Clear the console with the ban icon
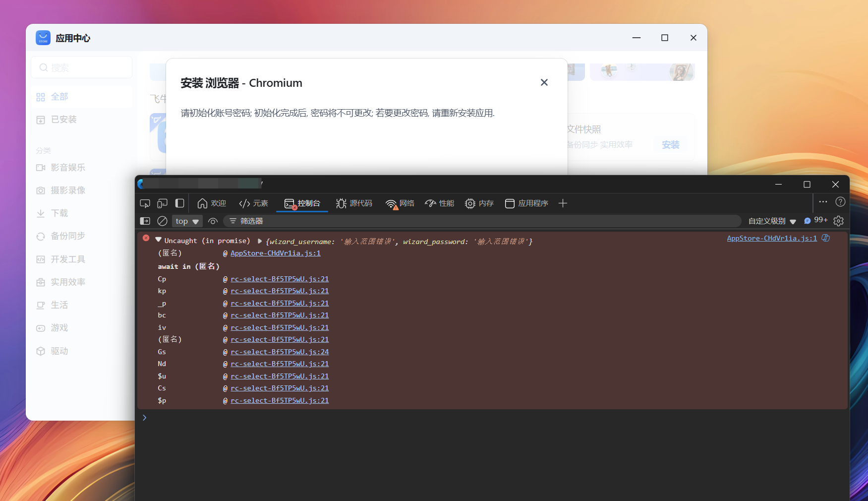Screen dimensions: 868x501 [162, 221]
